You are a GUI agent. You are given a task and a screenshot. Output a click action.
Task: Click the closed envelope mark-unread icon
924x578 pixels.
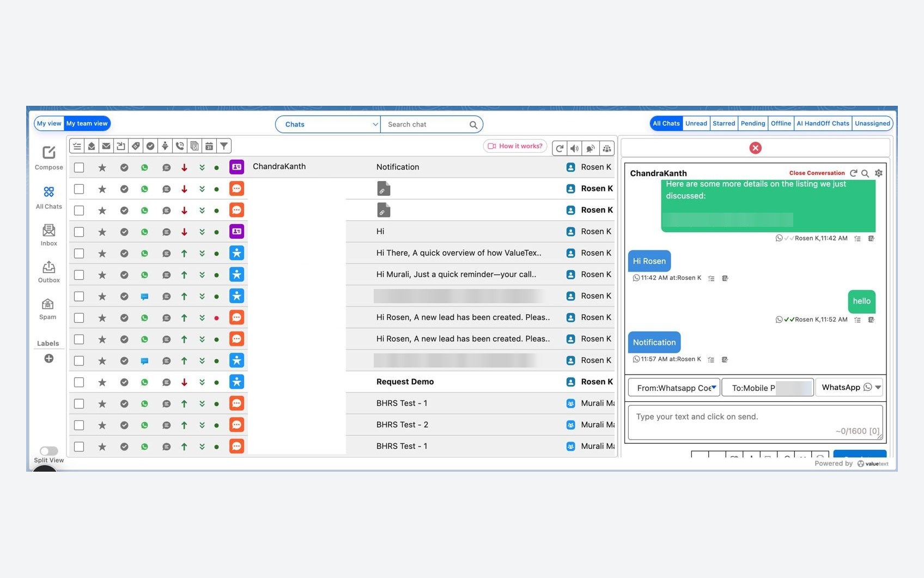[x=106, y=146]
